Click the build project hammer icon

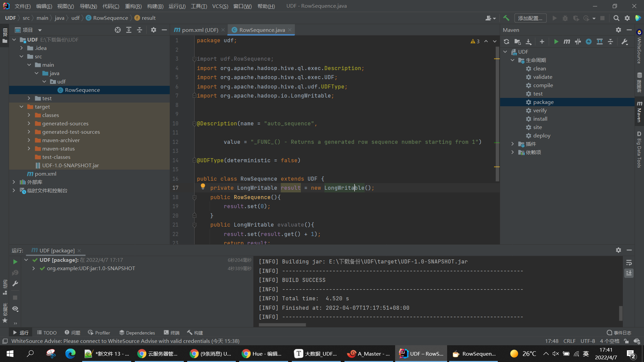(x=506, y=18)
